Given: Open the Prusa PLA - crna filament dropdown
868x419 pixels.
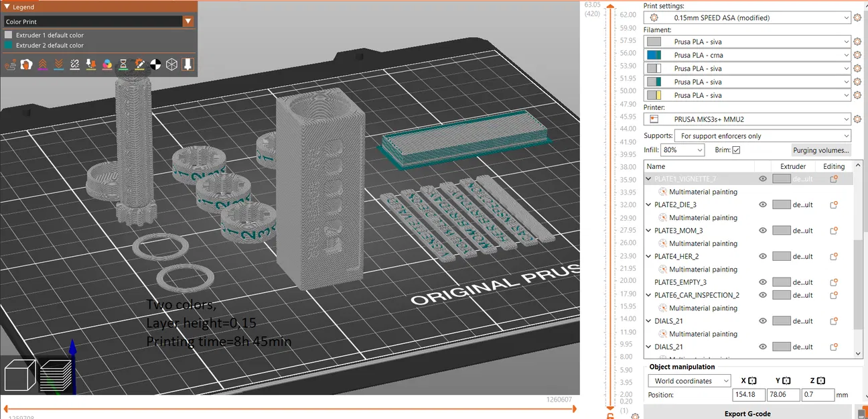Looking at the screenshot, I should (x=747, y=55).
